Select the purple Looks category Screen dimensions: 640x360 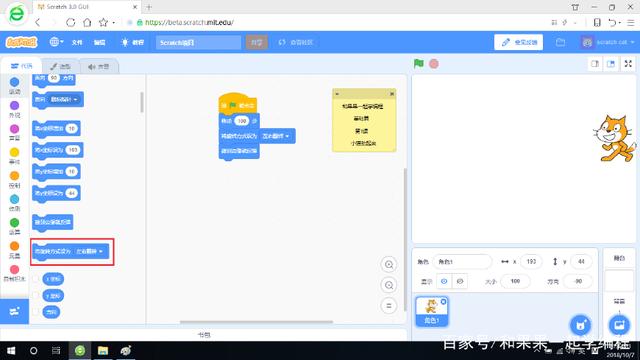pyautogui.click(x=14, y=109)
